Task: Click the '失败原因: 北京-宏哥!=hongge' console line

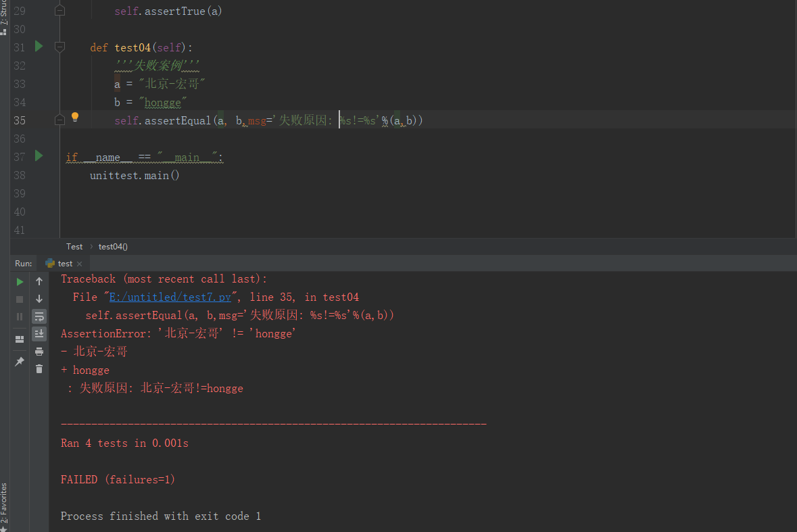Action: tap(155, 388)
